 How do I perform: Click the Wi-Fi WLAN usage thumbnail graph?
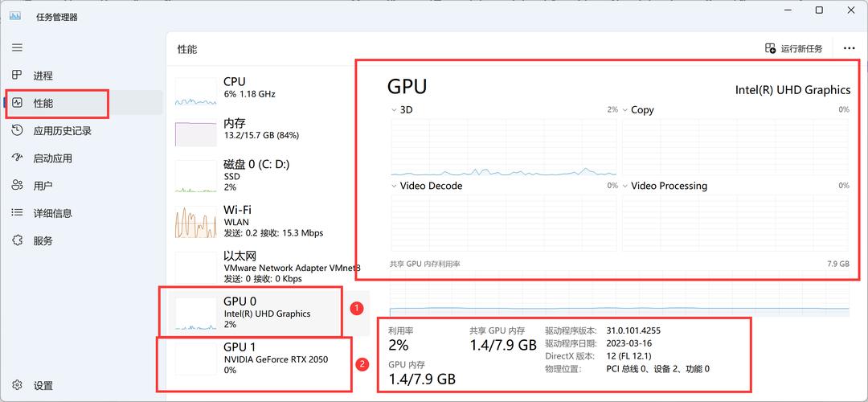[x=196, y=221]
